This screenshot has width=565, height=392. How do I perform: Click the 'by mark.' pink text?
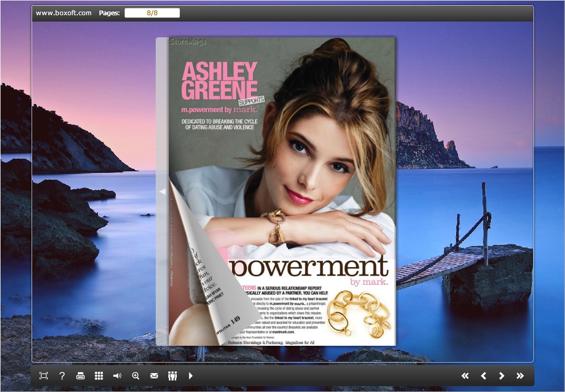[x=369, y=282]
